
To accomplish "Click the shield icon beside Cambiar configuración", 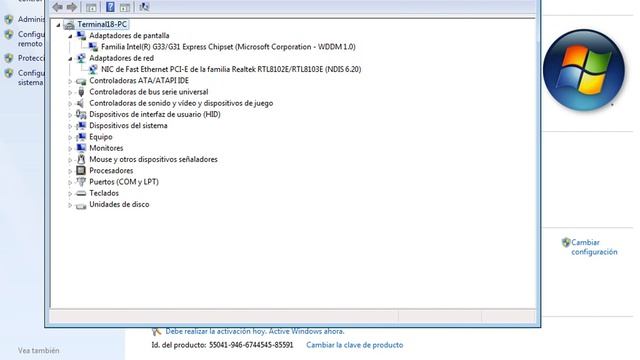I will point(566,242).
